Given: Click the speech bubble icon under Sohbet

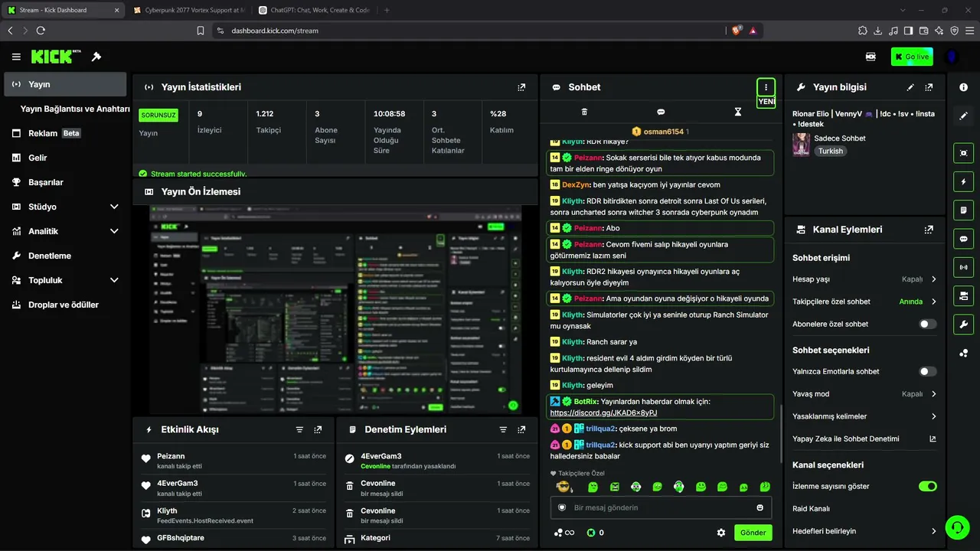Looking at the screenshot, I should pyautogui.click(x=661, y=112).
